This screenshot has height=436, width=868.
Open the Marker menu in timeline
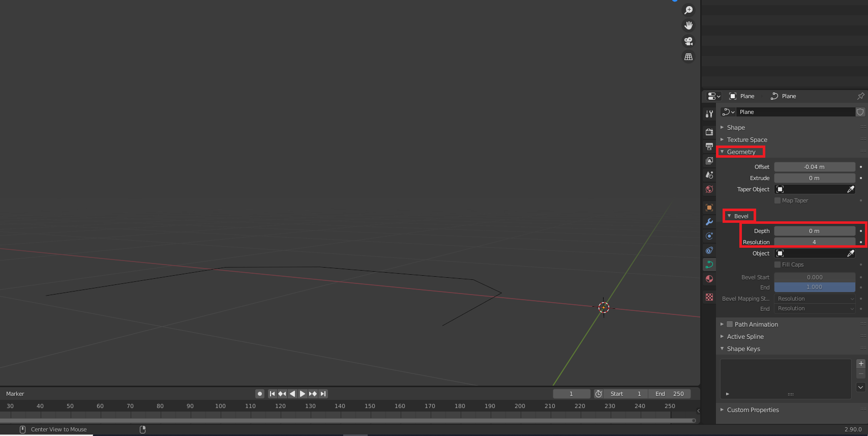coord(15,394)
